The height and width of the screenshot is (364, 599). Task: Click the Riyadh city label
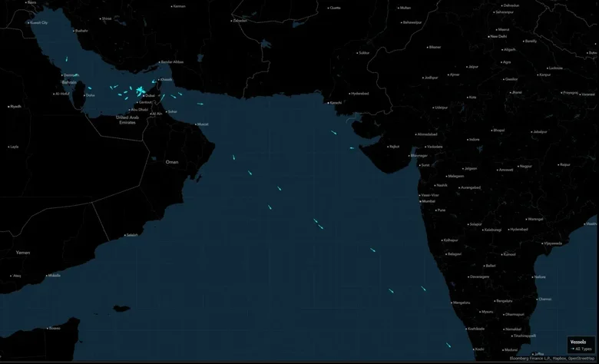15,107
